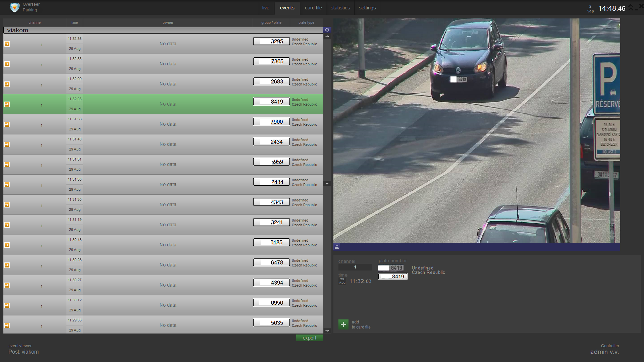644x362 pixels.
Task: Click the Post: viakom status text
Action: (x=23, y=352)
